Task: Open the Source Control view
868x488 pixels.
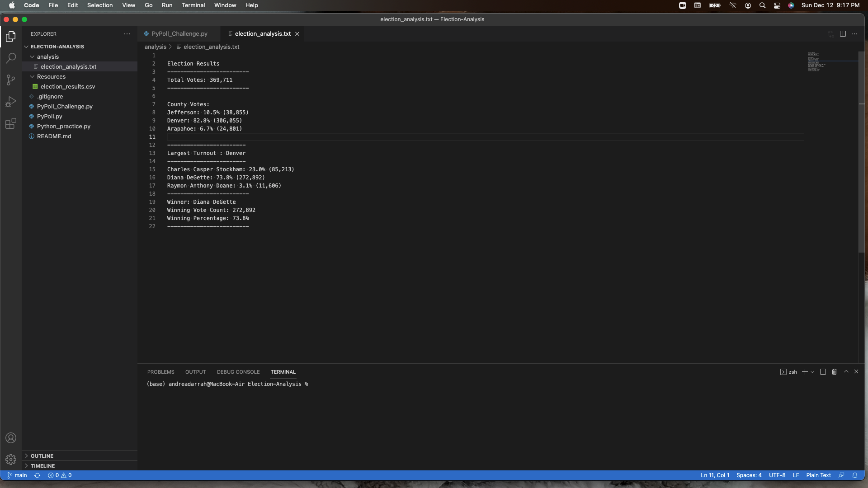Action: coord(11,80)
